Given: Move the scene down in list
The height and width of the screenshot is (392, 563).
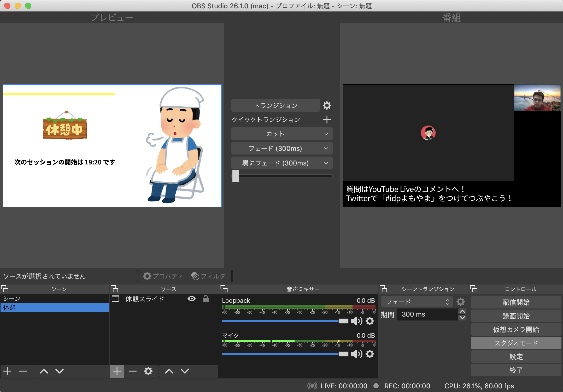Looking at the screenshot, I should pos(60,371).
